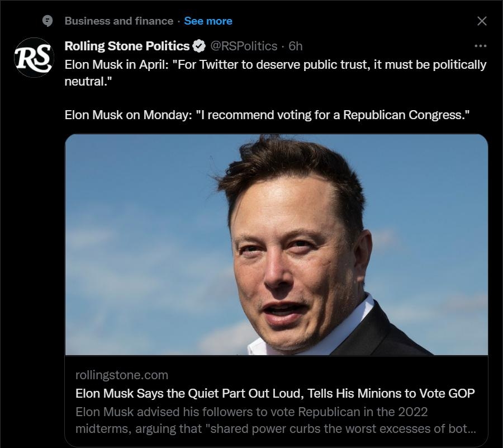Image resolution: width=503 pixels, height=448 pixels.
Task: Click the @RSPolitics handle
Action: pyautogui.click(x=244, y=46)
